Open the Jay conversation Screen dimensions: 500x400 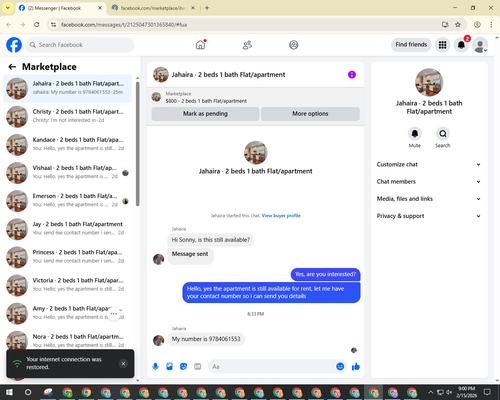[x=68, y=229]
